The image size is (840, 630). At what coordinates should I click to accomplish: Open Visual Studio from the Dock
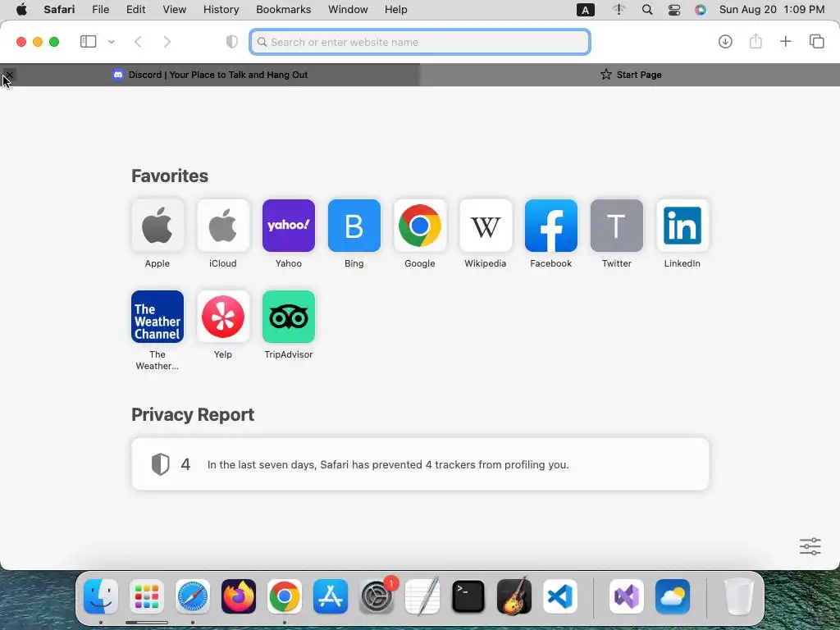[627, 596]
